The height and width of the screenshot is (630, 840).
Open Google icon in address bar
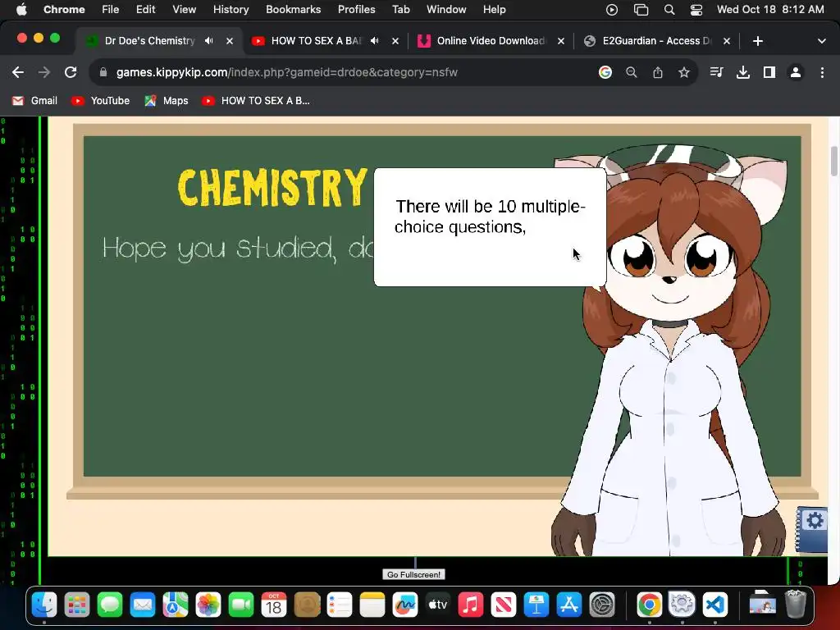(605, 72)
